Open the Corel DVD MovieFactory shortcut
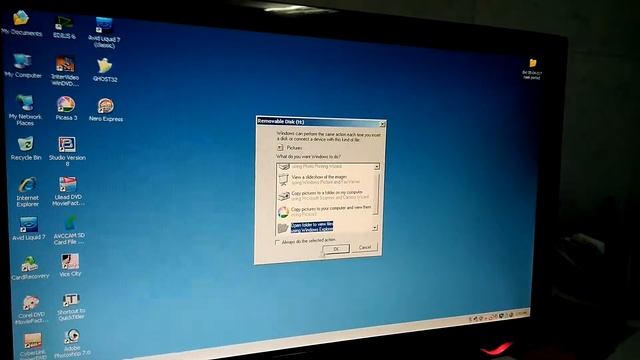 point(31,310)
